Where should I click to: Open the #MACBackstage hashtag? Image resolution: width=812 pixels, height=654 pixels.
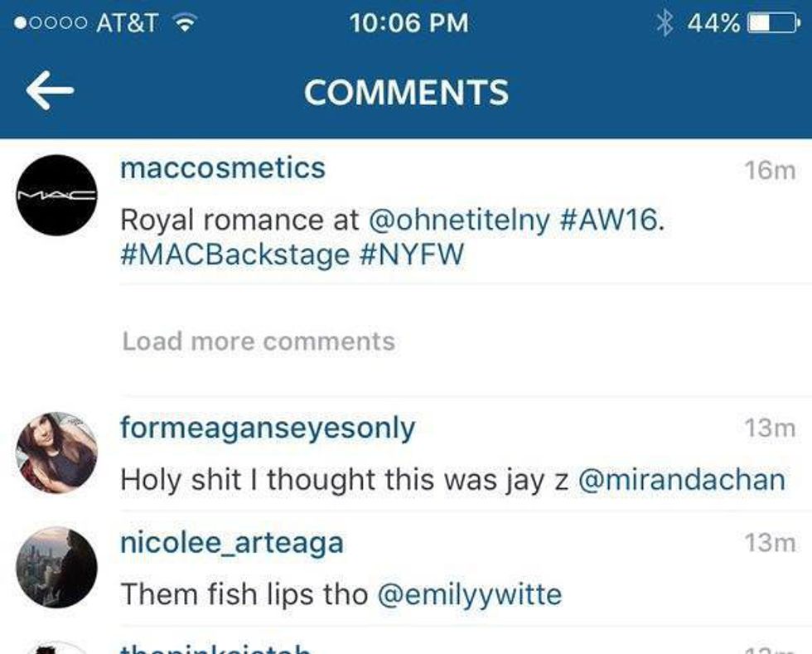coord(234,254)
